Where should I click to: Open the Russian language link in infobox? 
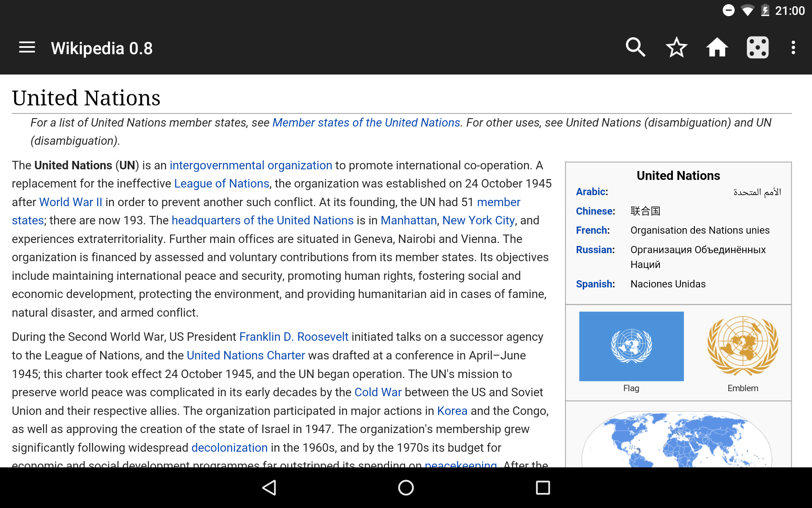[594, 250]
